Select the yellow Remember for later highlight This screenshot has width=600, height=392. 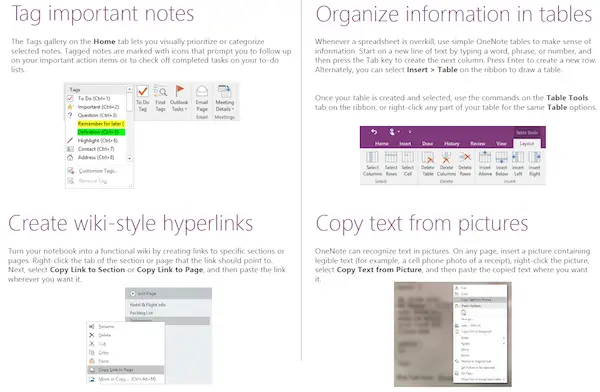tap(101, 124)
